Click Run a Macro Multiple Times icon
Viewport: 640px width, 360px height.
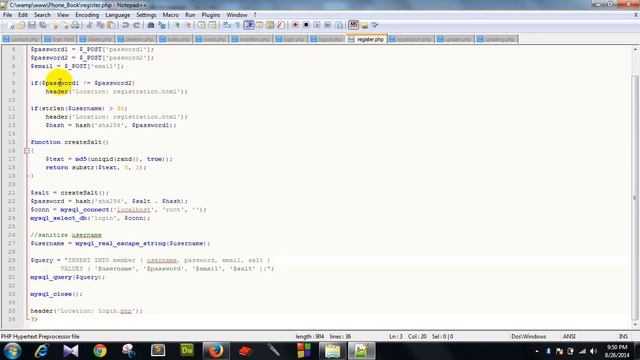[328, 25]
